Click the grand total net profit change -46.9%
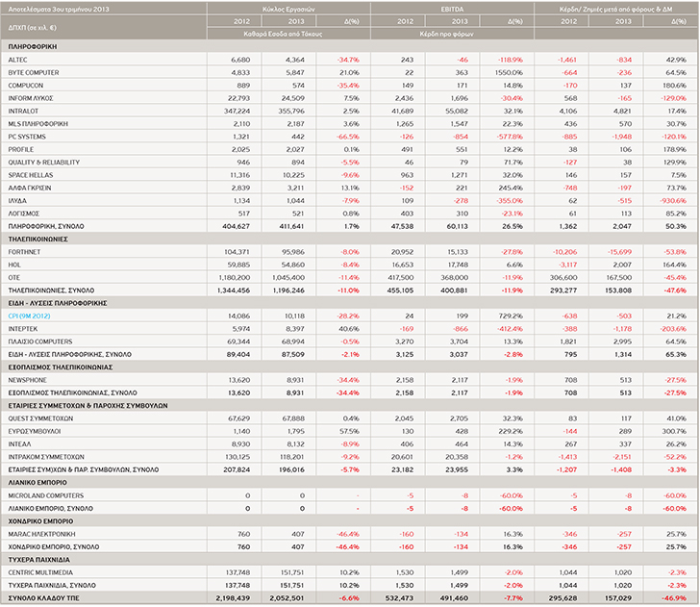This screenshot has width=700, height=607. [675, 598]
